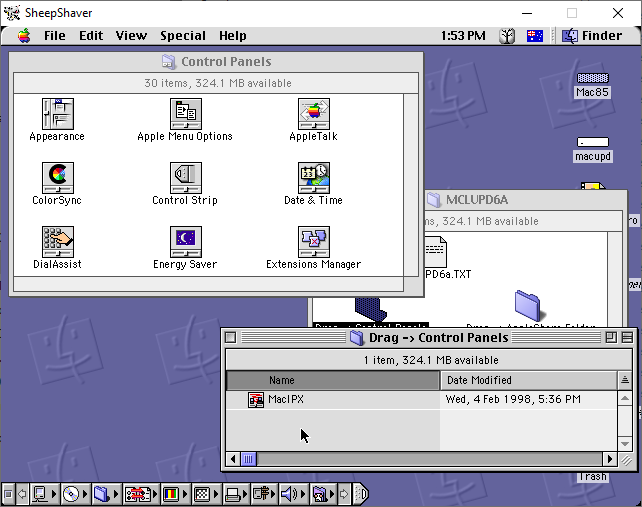Select the macupd volume icon on desktop

click(x=592, y=142)
